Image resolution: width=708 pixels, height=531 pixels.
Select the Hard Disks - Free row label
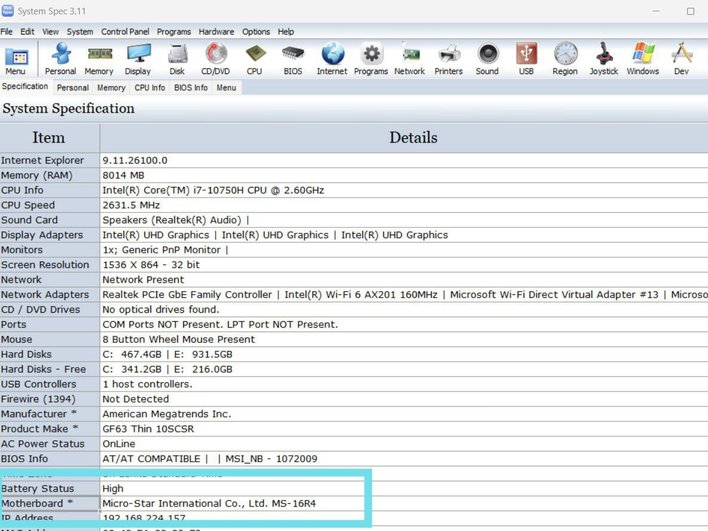point(43,369)
